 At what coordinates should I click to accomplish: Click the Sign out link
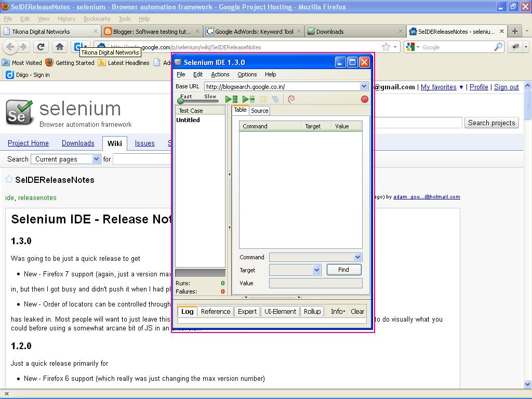(x=506, y=87)
